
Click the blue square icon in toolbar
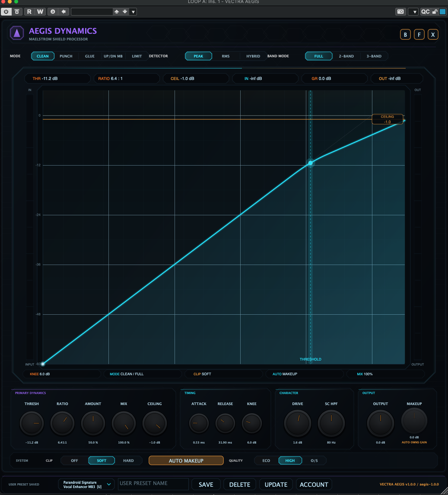click(x=443, y=12)
